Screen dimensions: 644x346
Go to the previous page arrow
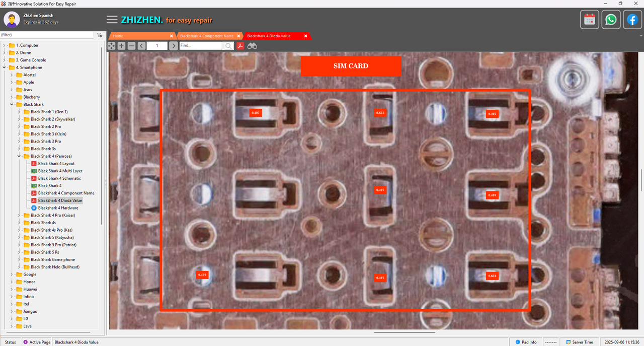click(x=141, y=46)
